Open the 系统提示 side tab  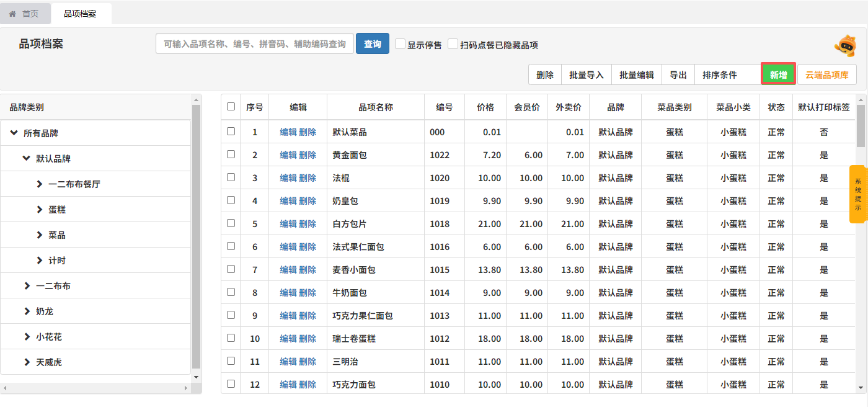[858, 194]
